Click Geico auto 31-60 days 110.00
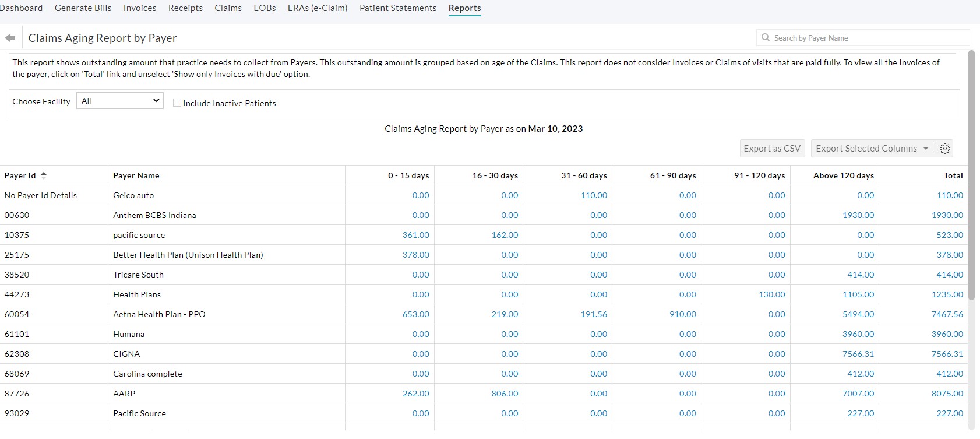980x439 pixels. [x=594, y=195]
